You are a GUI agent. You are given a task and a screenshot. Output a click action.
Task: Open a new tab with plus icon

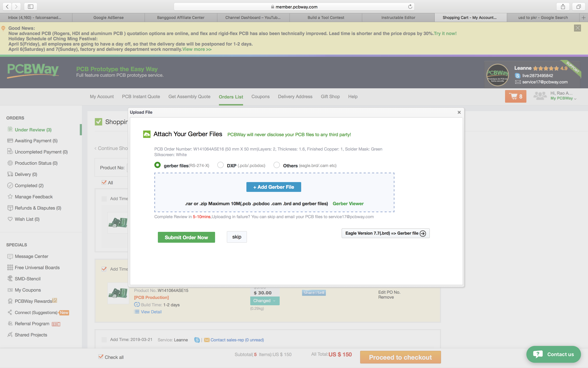[x=583, y=18]
